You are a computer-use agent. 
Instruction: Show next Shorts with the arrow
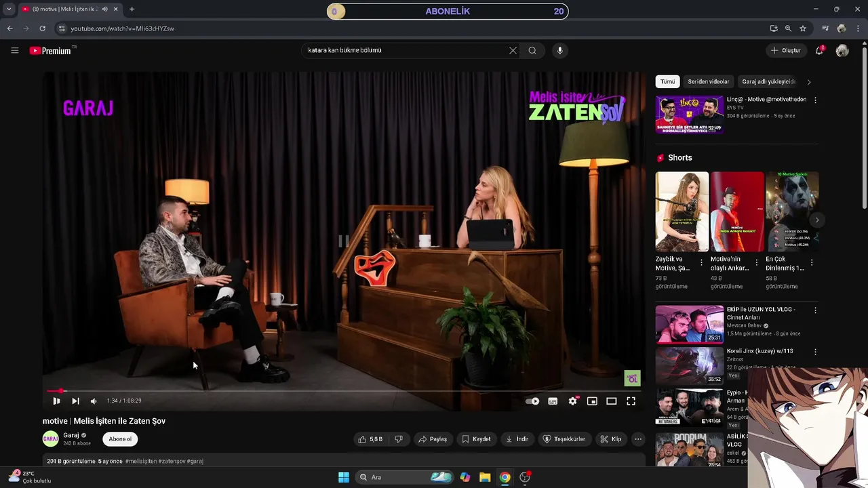click(x=817, y=220)
